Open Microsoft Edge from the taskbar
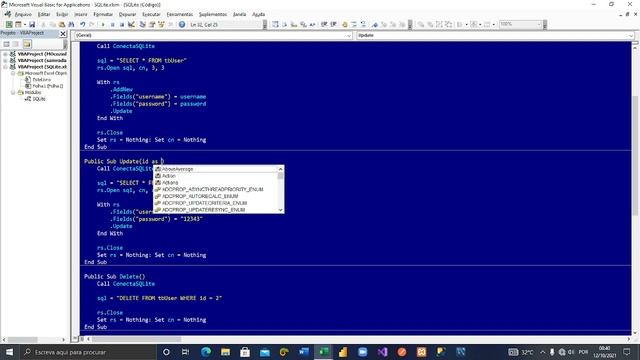The image size is (640, 360). click(206, 352)
